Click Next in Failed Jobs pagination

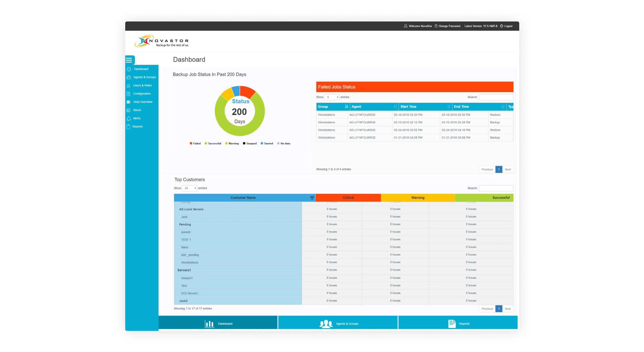508,170
